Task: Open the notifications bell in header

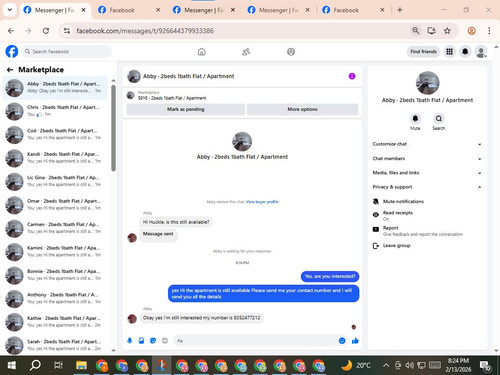Action: tap(465, 52)
